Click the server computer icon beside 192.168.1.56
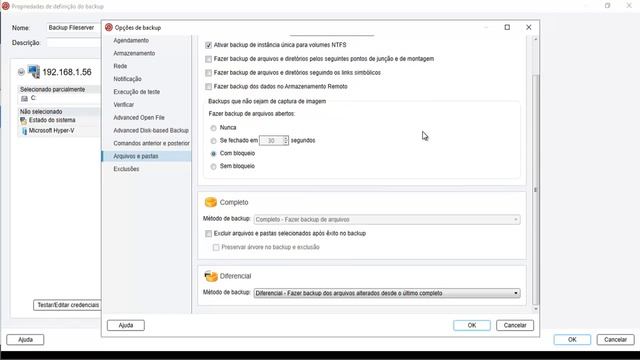This screenshot has width=640, height=360. [33, 72]
